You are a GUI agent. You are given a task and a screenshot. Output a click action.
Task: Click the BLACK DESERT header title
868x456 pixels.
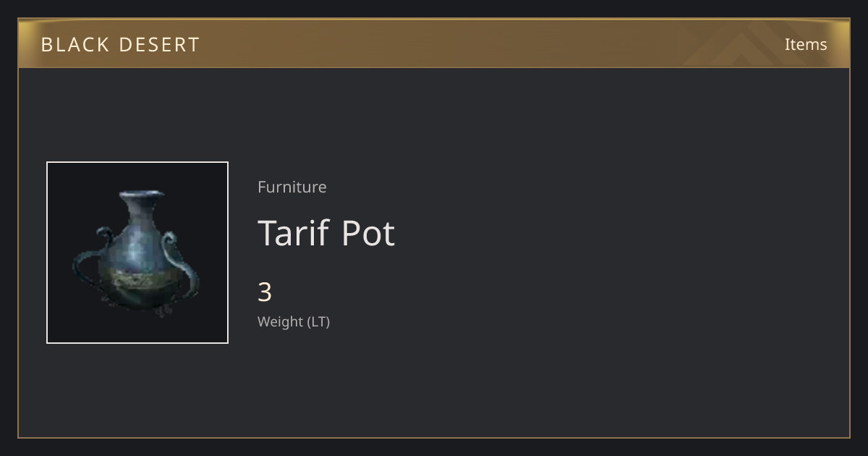point(120,45)
